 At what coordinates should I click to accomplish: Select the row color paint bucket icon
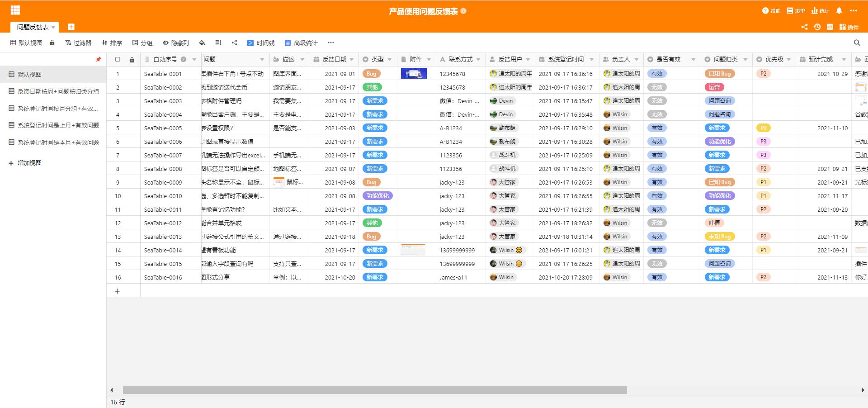point(202,43)
